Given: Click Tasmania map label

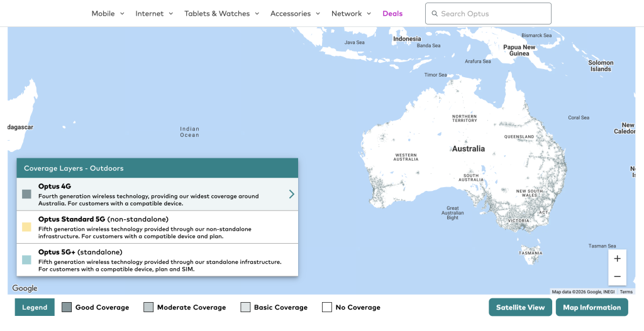Looking at the screenshot, I should click(x=531, y=253).
